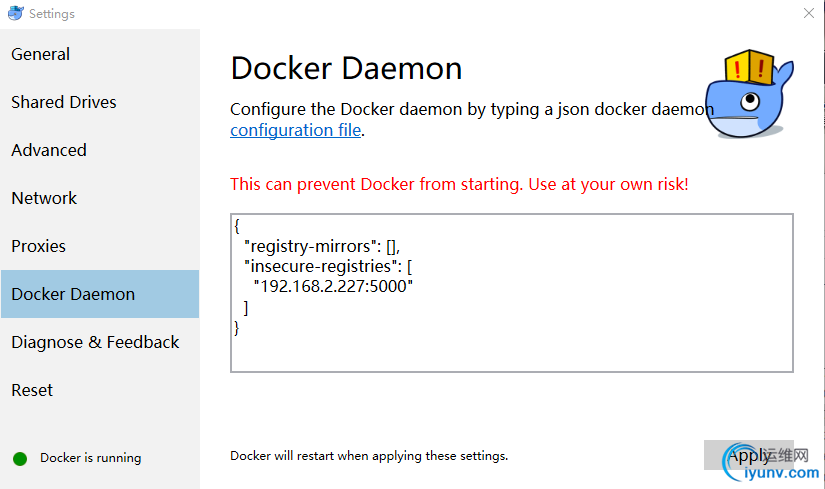
Task: Open the Network settings tab
Action: pos(99,198)
